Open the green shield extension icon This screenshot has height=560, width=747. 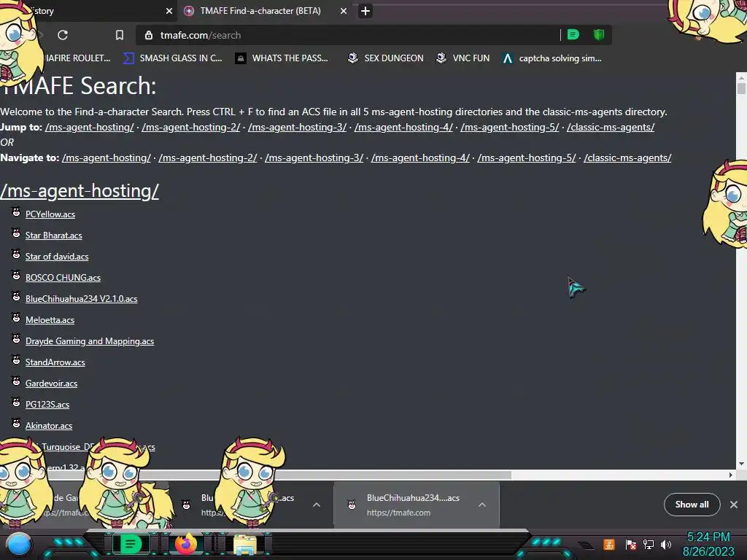tap(599, 35)
